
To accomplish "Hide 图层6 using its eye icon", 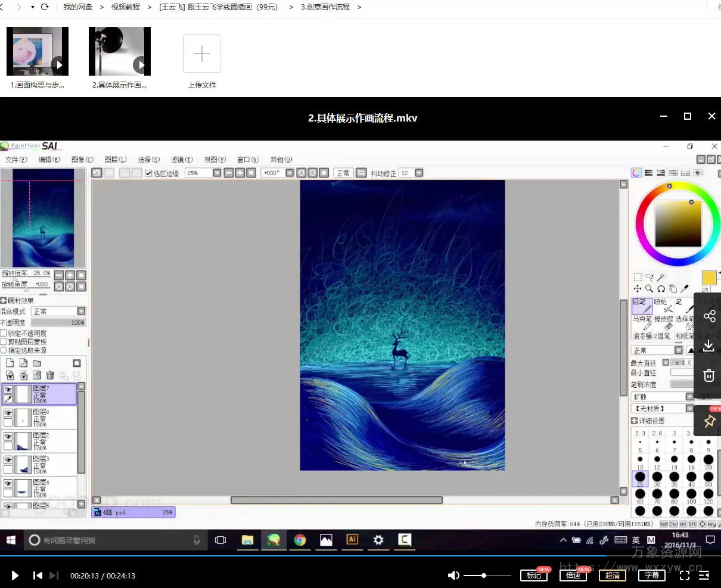I will [x=8, y=413].
